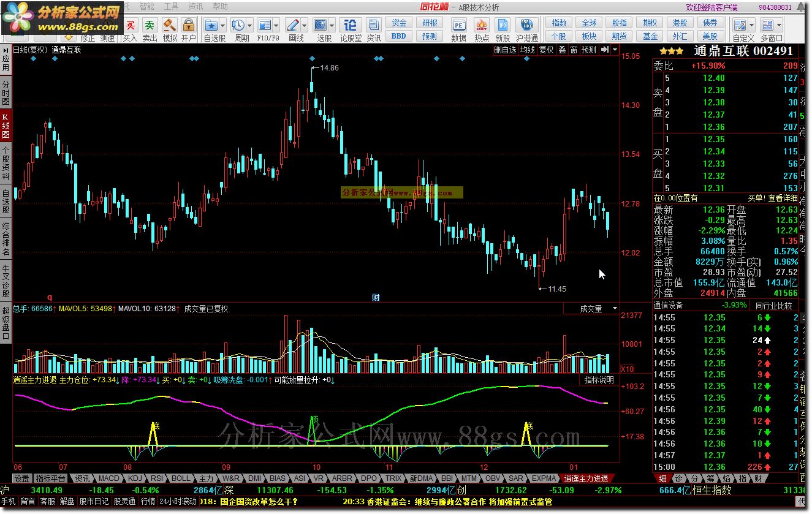Viewport: 812px width, 514px height.
Task: Open the 个股资料 side tab
Action: point(6,162)
